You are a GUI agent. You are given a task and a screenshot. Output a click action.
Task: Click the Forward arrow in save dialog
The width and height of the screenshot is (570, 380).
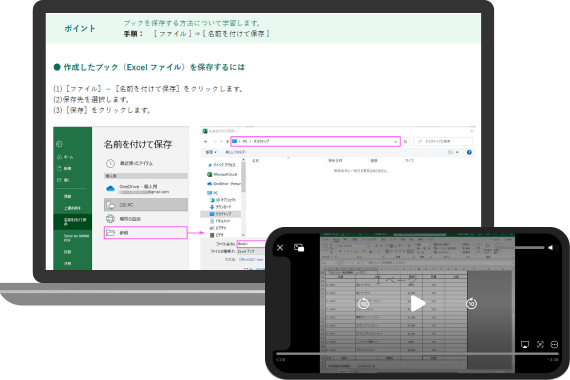(x=215, y=141)
